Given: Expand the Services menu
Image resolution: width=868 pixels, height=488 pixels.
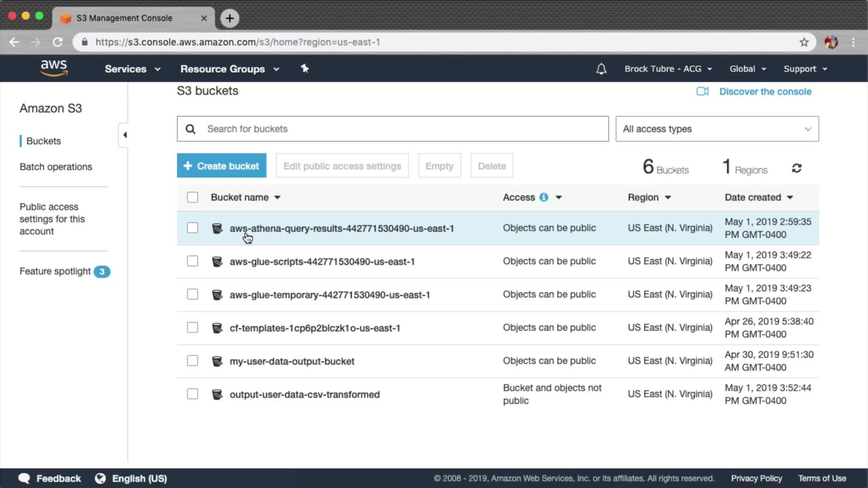Looking at the screenshot, I should click(132, 69).
